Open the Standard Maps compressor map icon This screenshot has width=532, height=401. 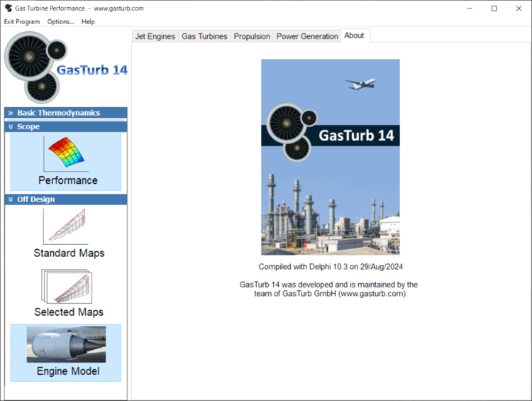pos(65,226)
